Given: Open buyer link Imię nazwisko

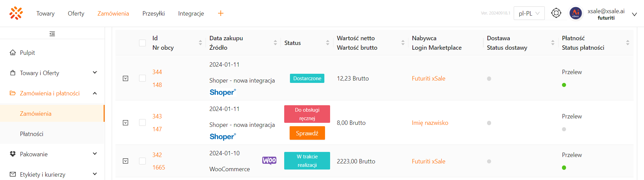Looking at the screenshot, I should tap(430, 123).
